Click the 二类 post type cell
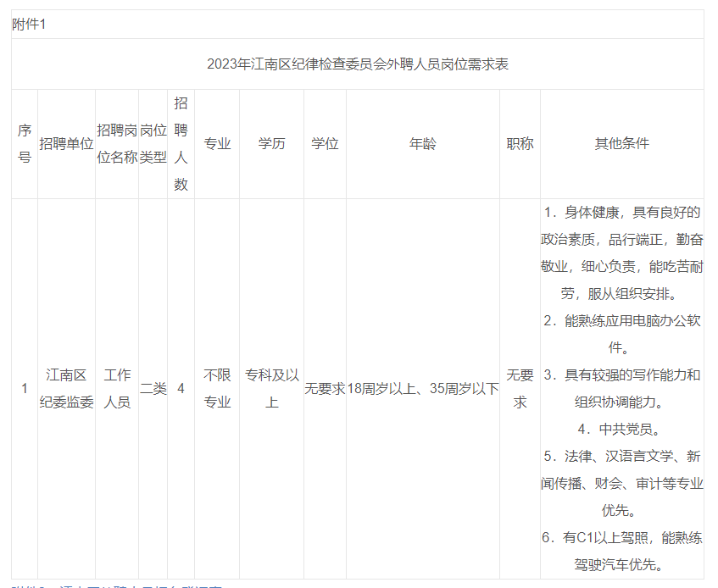 153,389
